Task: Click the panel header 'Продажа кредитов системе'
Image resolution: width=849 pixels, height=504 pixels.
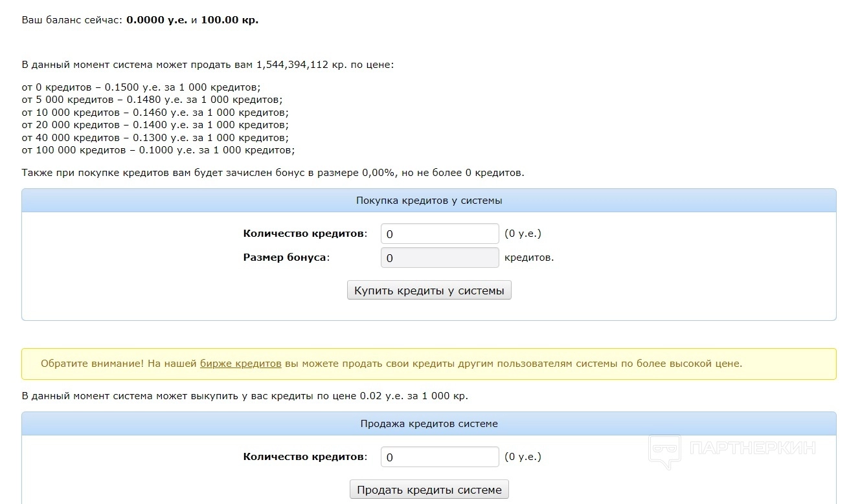Action: (429, 424)
